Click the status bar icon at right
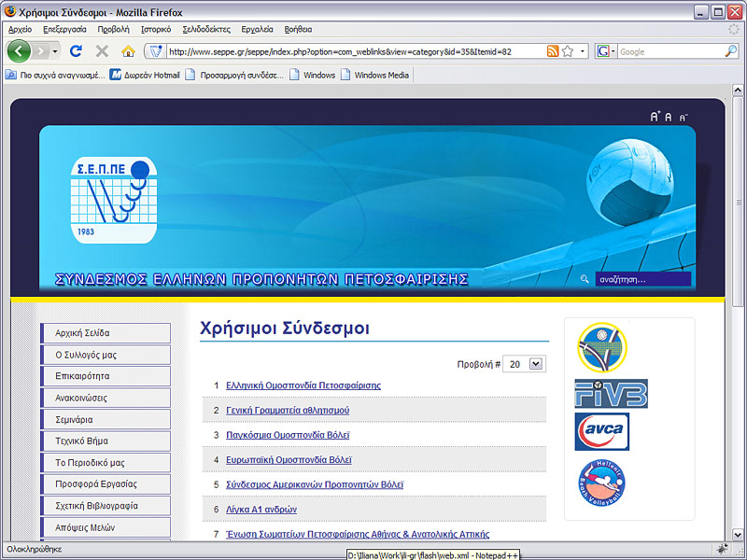The image size is (747, 560). (x=723, y=549)
